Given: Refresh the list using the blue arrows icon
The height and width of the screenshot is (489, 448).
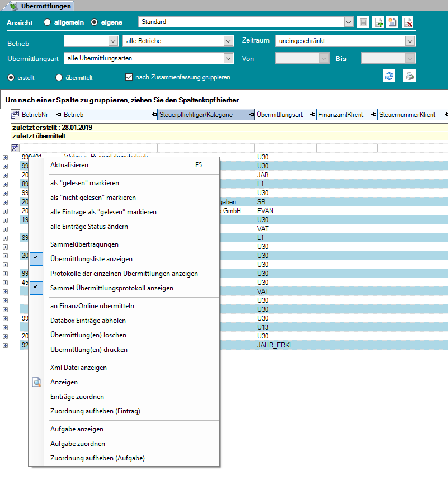Looking at the screenshot, I should coord(389,76).
